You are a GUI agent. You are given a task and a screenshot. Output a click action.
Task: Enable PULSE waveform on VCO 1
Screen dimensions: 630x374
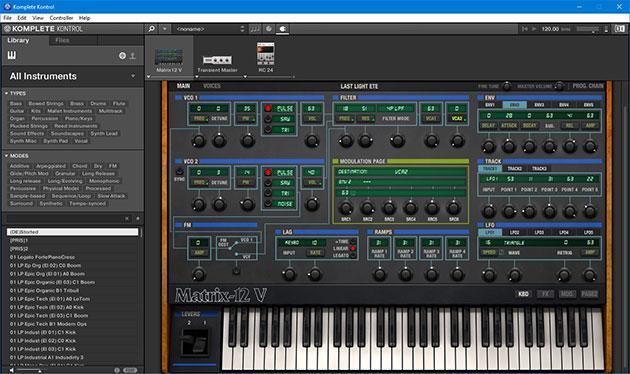[268, 108]
